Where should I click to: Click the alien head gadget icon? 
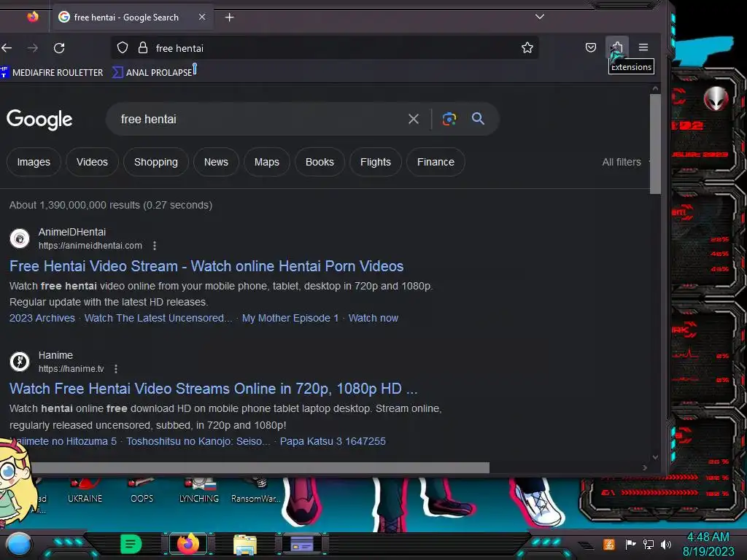(716, 98)
